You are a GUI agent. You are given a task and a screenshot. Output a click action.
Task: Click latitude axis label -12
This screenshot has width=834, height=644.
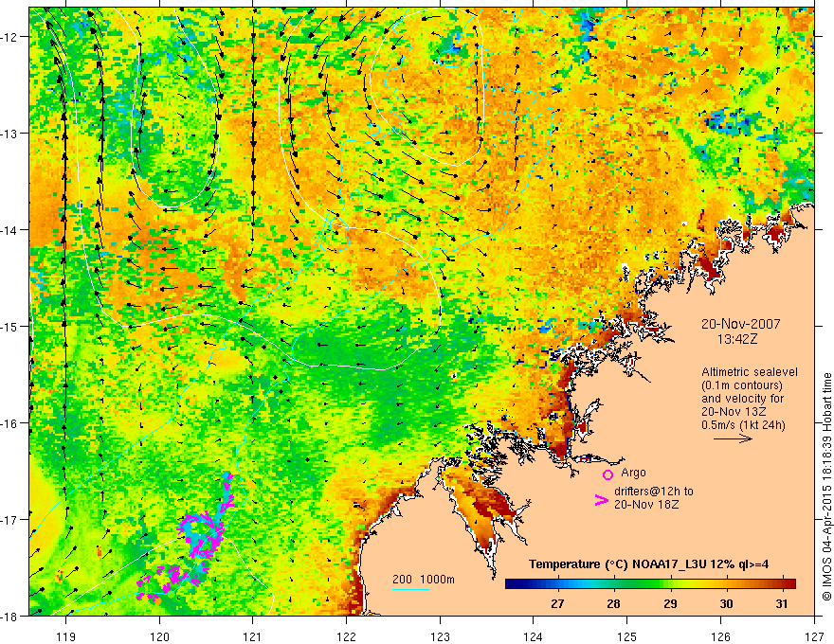tap(10, 37)
